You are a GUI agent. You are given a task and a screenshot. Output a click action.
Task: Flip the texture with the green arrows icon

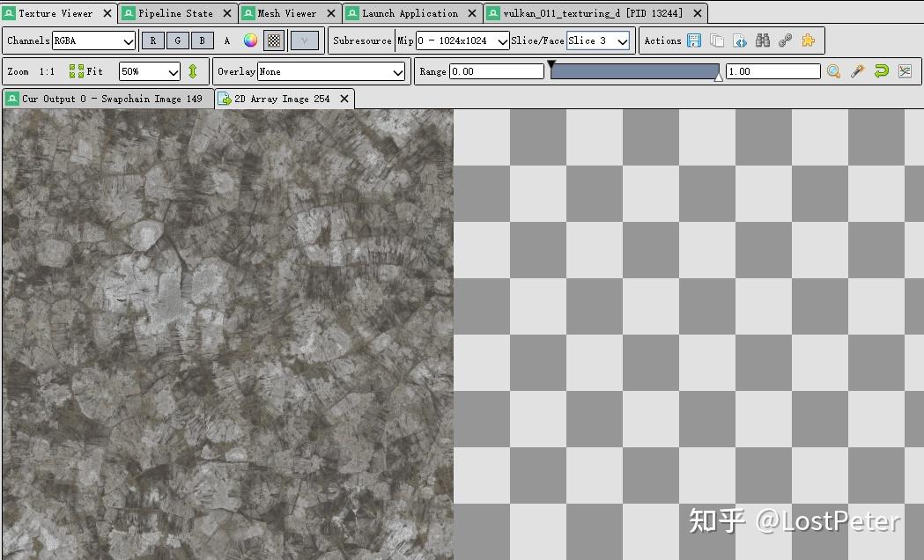(193, 70)
